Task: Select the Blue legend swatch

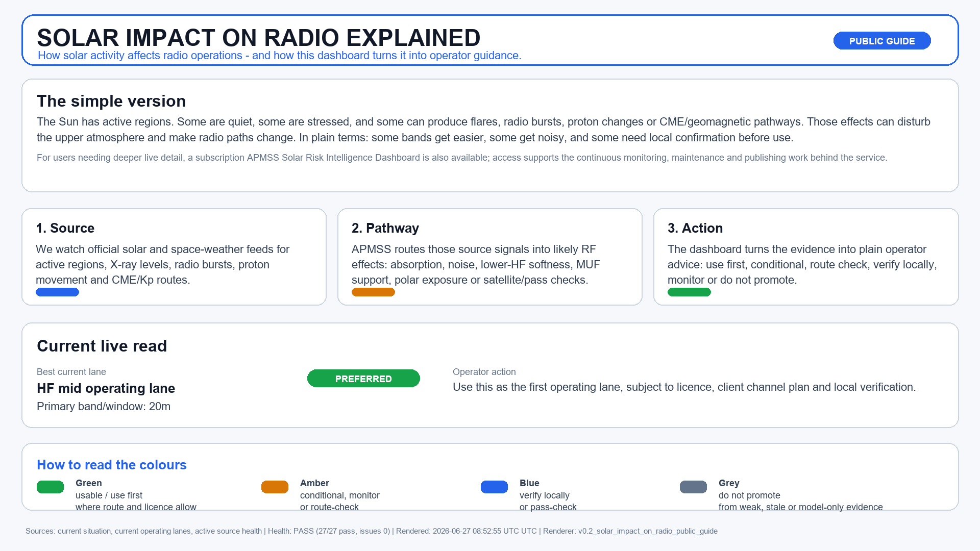Action: (x=494, y=487)
